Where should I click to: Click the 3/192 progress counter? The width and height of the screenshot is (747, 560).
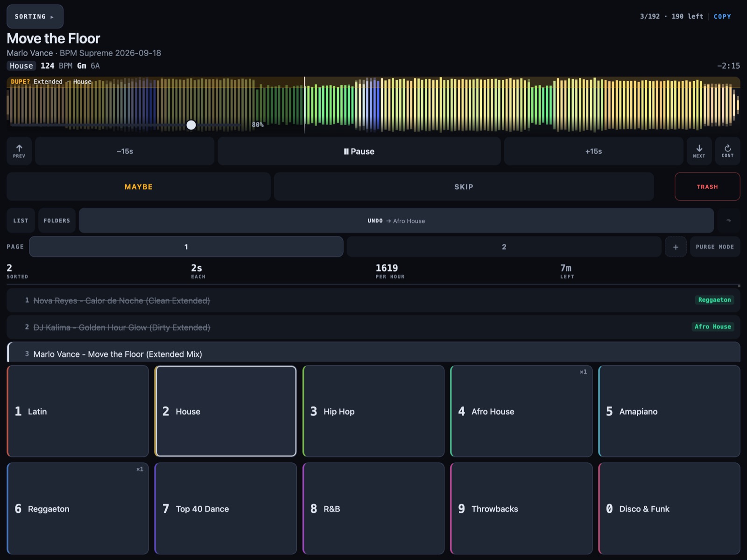click(x=649, y=16)
